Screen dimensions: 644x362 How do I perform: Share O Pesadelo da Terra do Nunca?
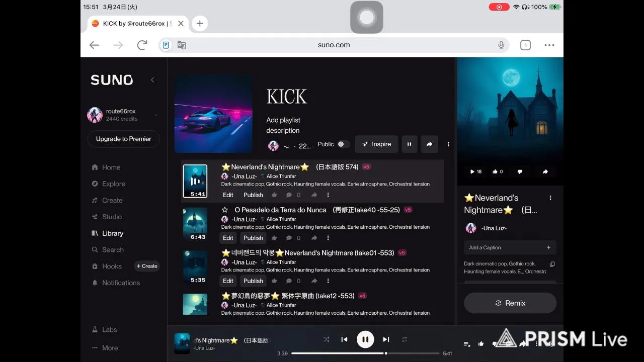pos(314,238)
